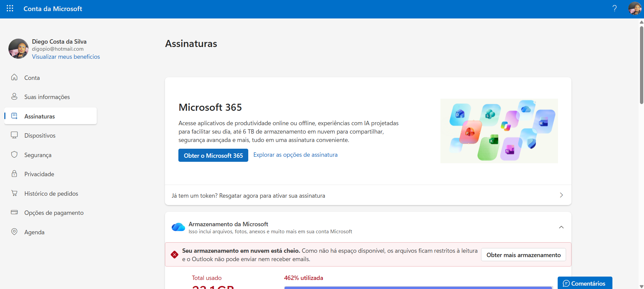
Task: Open account menu via top-right profile picture
Action: [x=635, y=8]
